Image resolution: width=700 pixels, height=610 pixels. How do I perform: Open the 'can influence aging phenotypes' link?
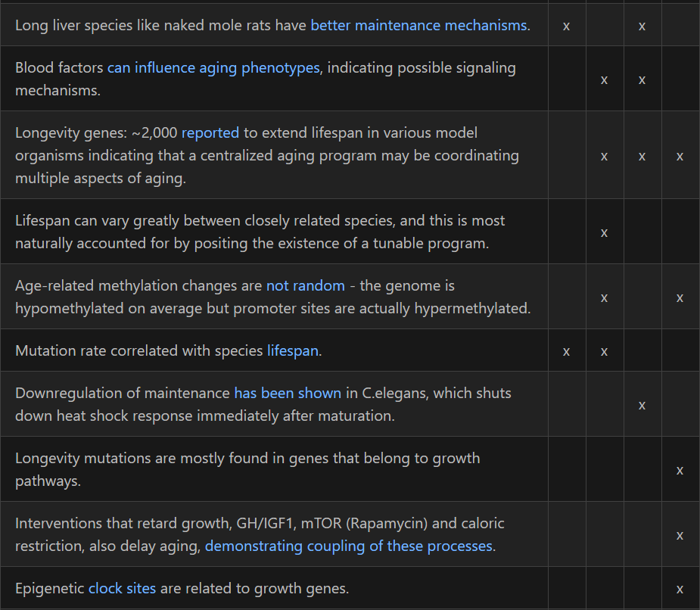(213, 67)
